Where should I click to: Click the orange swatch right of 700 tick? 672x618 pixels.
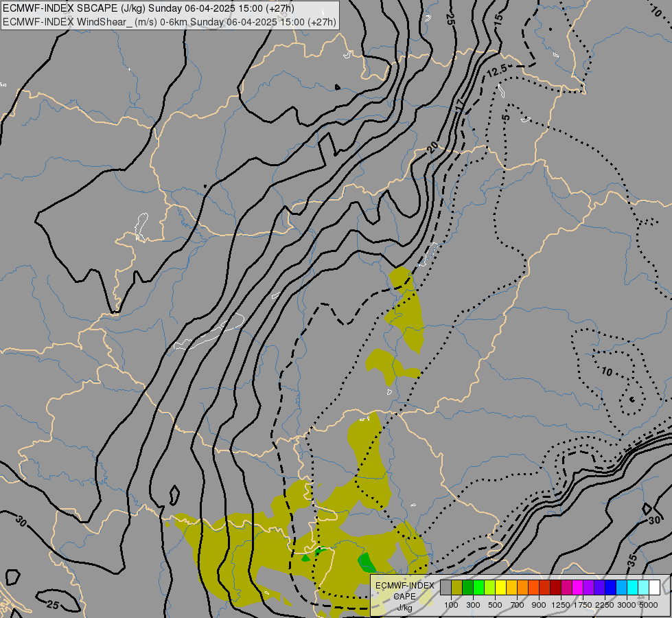522,588
